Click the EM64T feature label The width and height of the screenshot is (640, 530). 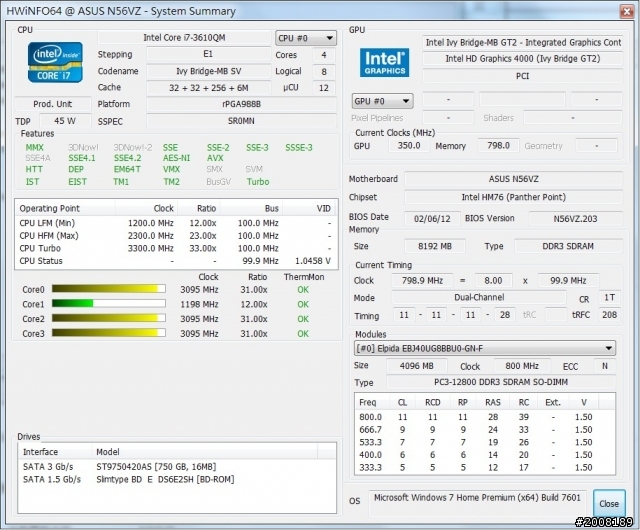point(127,169)
